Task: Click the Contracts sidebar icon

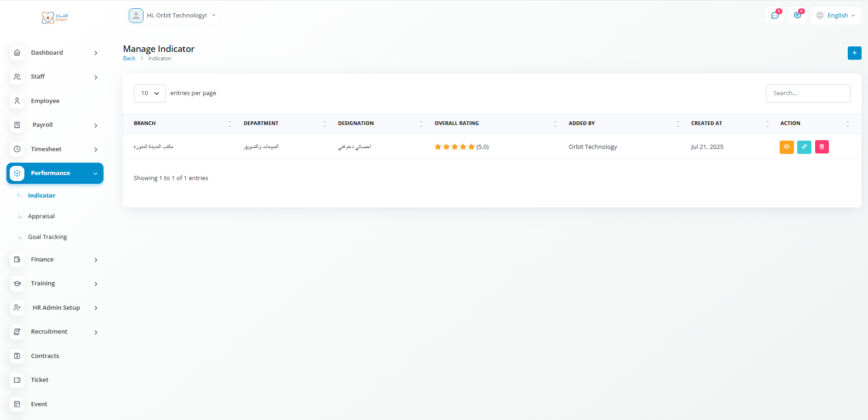Action: (x=17, y=356)
